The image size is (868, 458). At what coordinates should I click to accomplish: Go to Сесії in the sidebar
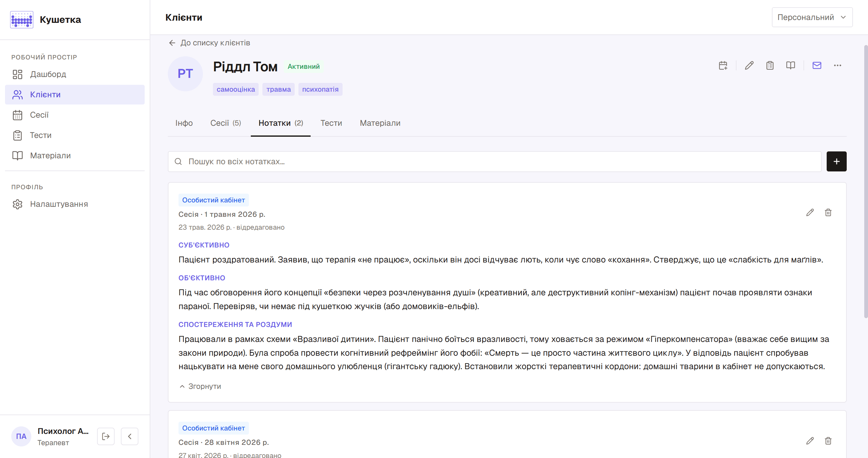point(75,115)
